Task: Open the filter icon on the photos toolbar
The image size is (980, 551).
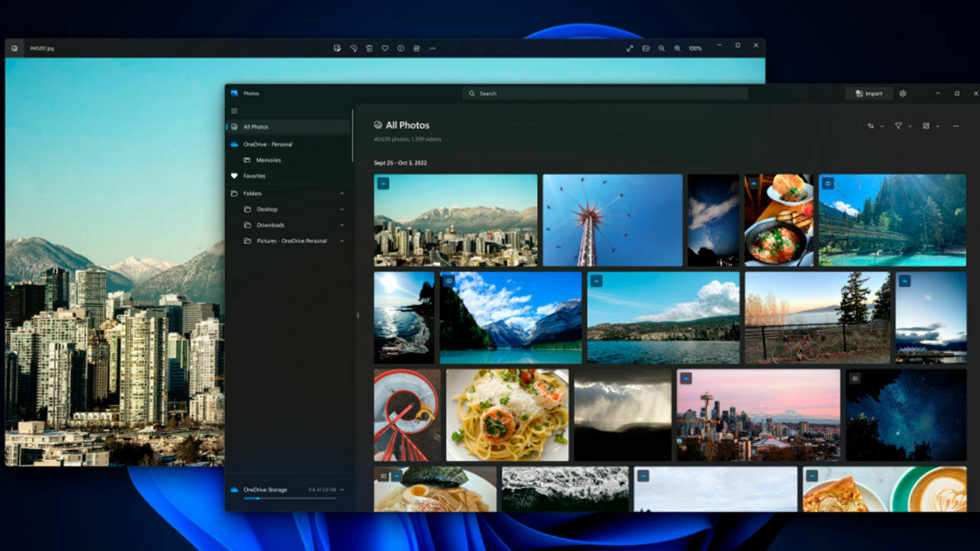Action: (900, 126)
